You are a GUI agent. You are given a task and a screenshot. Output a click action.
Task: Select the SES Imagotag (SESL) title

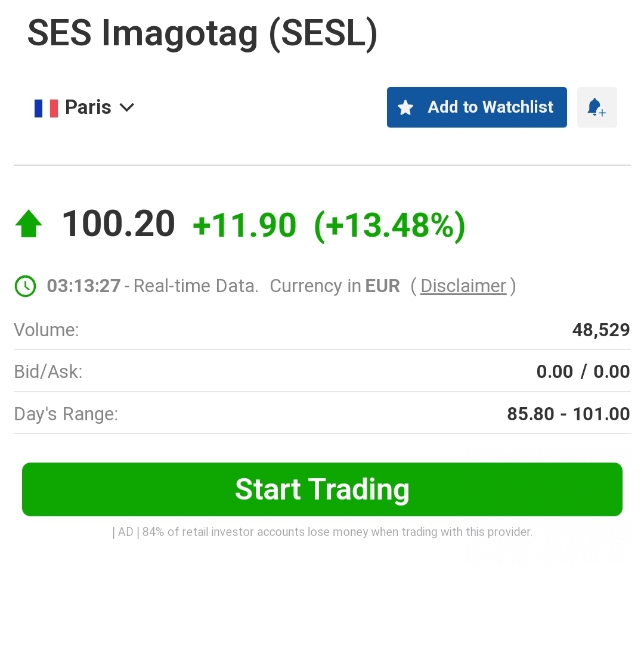pyautogui.click(x=203, y=34)
